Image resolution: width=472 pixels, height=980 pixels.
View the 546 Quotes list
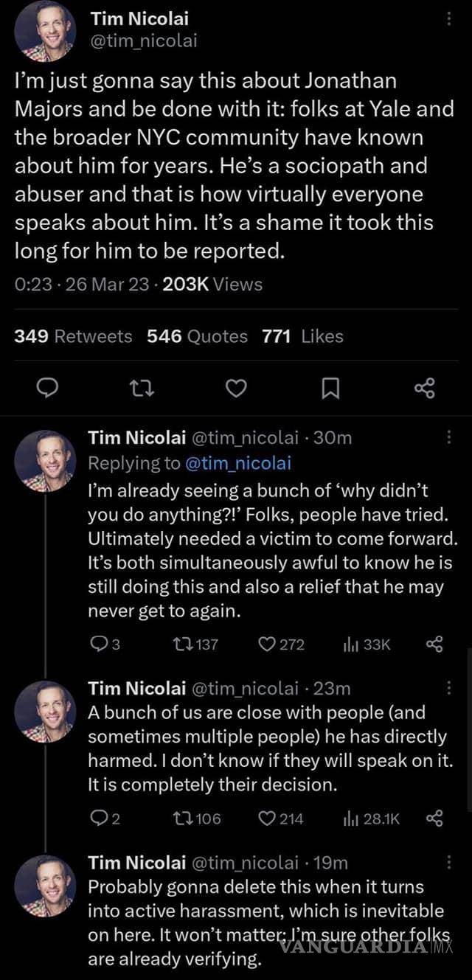pyautogui.click(x=197, y=336)
